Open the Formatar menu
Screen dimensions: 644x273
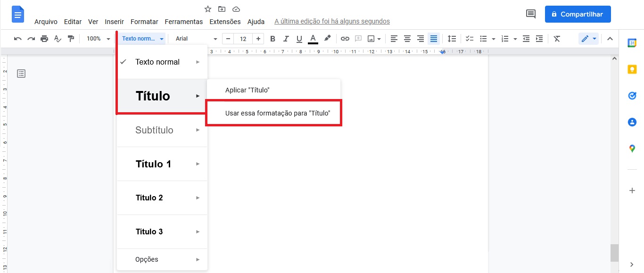[x=144, y=22]
